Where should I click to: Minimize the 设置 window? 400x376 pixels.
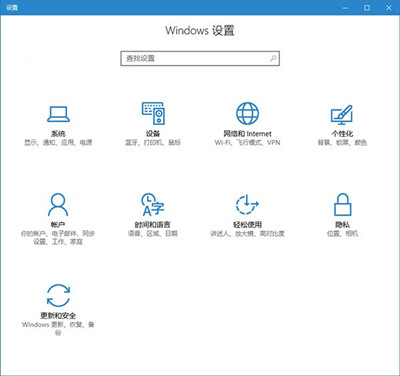pyautogui.click(x=345, y=7)
